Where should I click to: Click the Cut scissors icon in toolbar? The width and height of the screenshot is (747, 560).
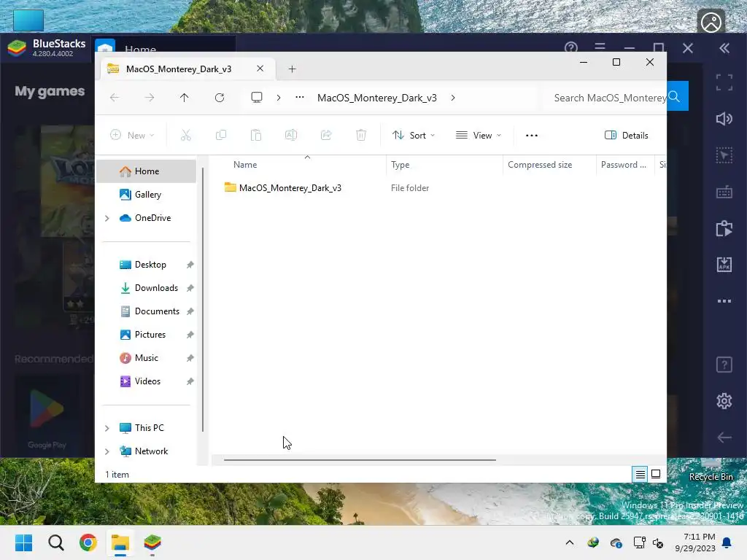click(186, 135)
